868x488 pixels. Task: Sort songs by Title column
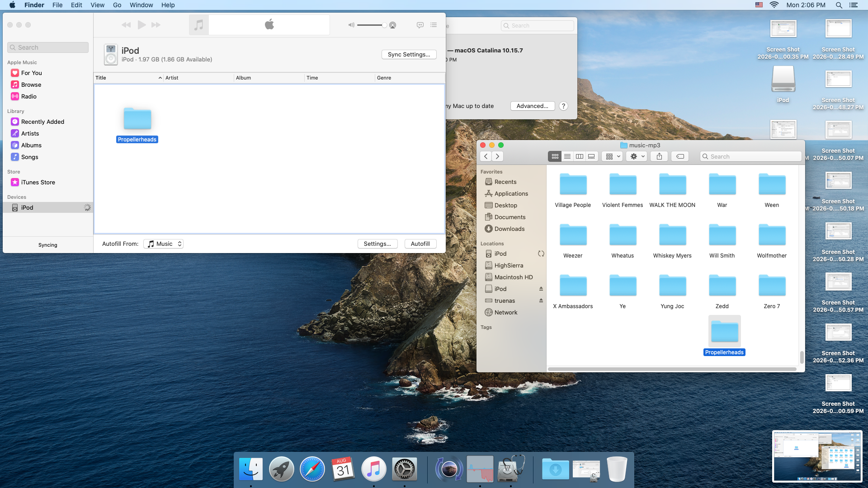(128, 78)
